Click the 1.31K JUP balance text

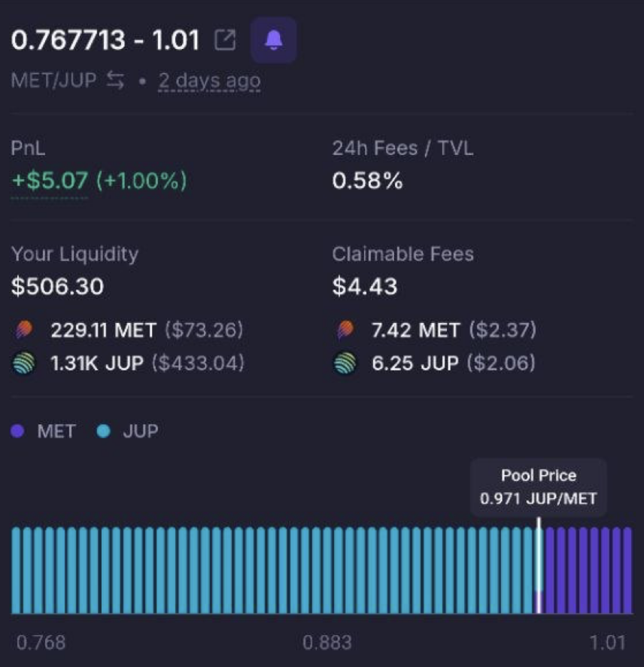coord(97,364)
